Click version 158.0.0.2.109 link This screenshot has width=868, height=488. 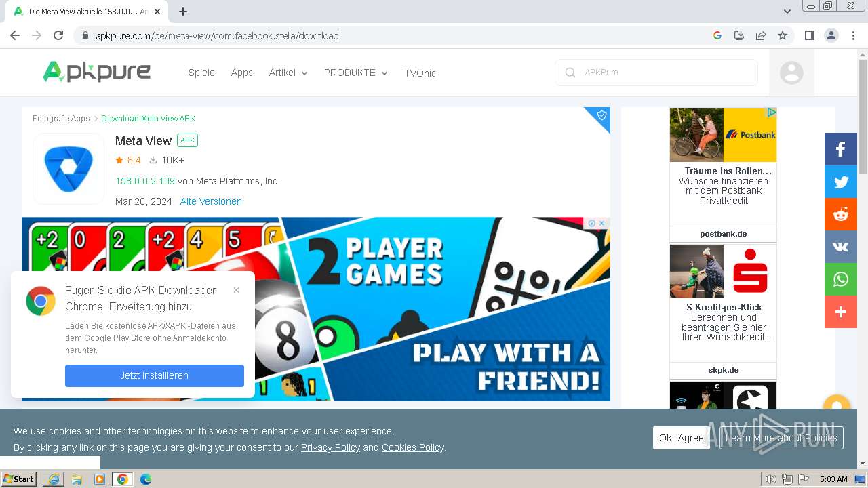coord(145,181)
